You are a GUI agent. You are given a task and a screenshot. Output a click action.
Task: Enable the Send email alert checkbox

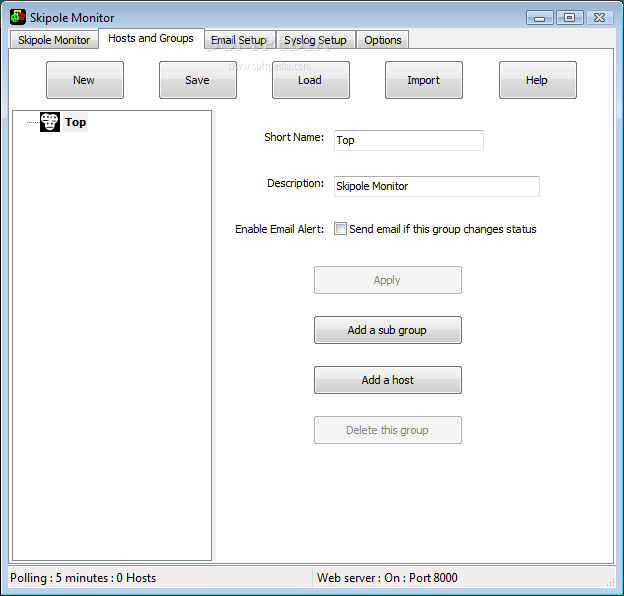(340, 229)
